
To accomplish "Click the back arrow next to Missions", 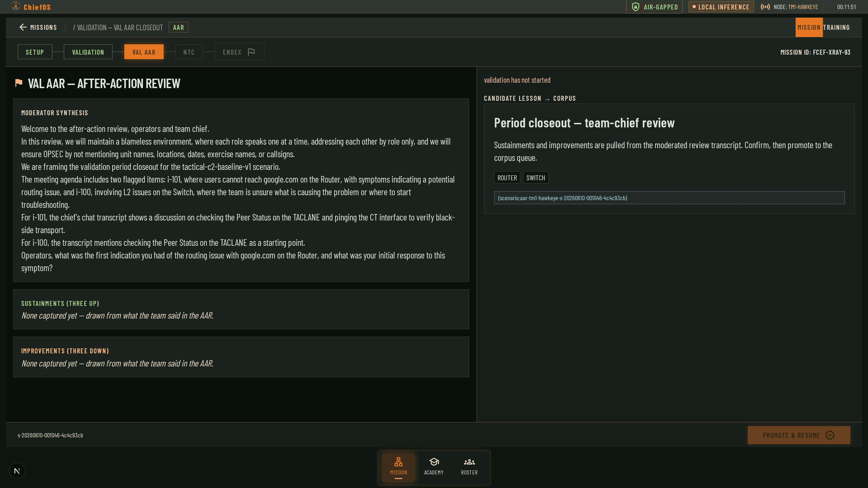I will [x=23, y=27].
